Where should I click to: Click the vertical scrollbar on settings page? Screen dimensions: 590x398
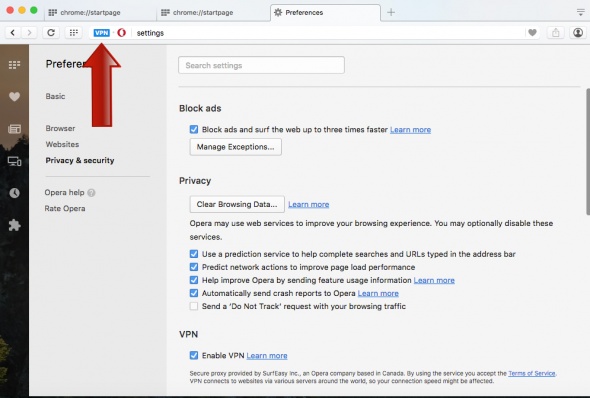pos(588,152)
